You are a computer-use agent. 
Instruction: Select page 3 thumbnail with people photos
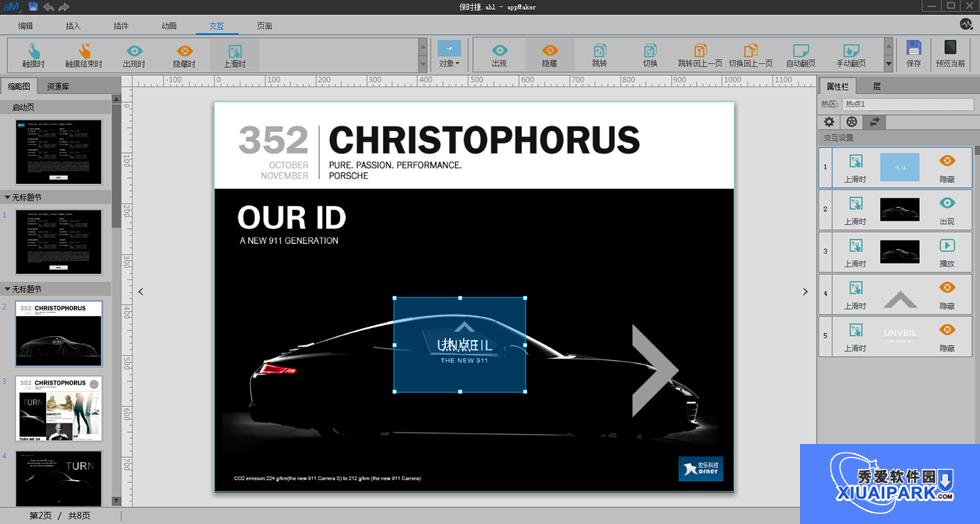tap(59, 408)
